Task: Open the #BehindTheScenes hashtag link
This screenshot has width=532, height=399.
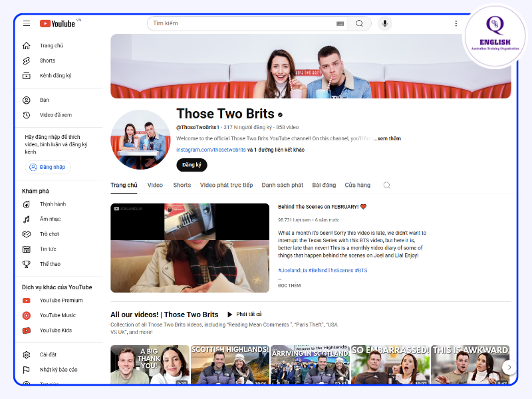Action: tap(331, 271)
